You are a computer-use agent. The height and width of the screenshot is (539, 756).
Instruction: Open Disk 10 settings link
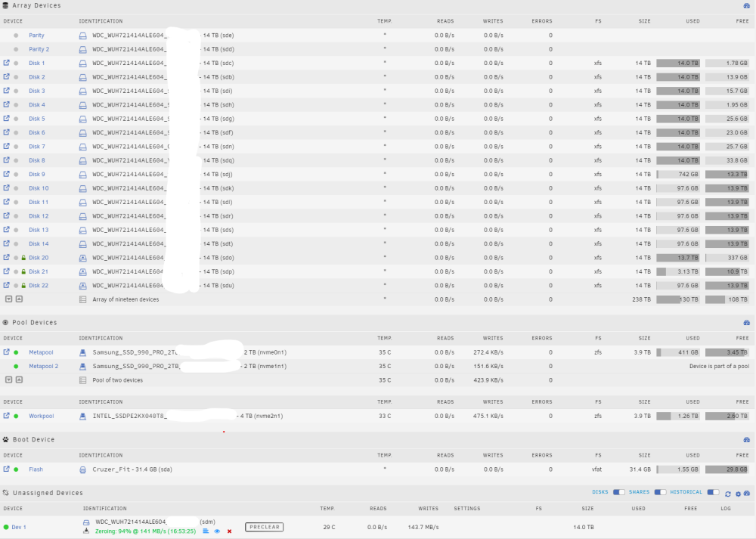coord(39,188)
